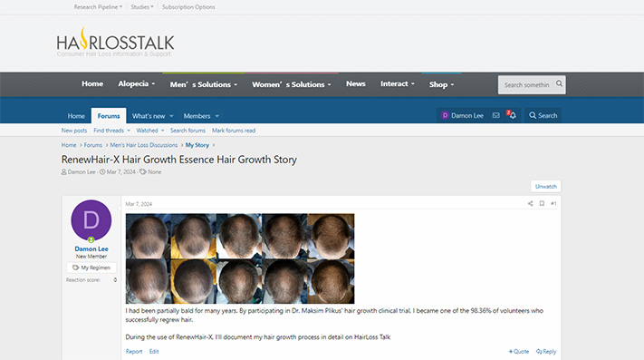Switch to the Forums tab
Viewport: 644px width, 360px height.
109,116
